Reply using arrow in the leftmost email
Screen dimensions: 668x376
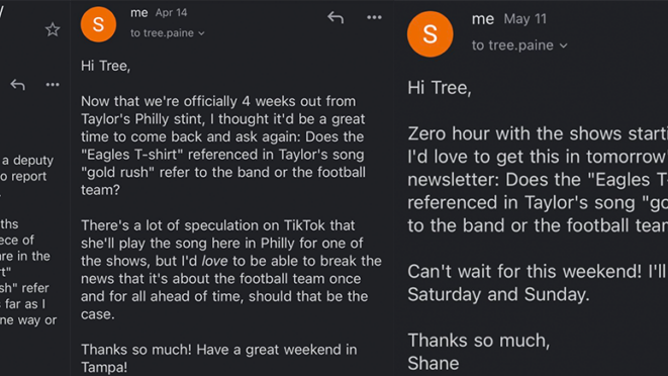(x=17, y=85)
